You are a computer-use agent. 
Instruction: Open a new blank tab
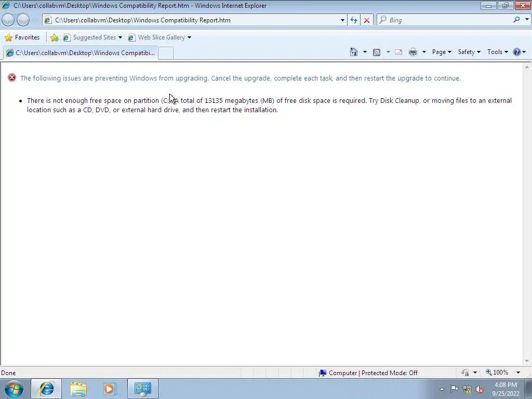[x=166, y=53]
